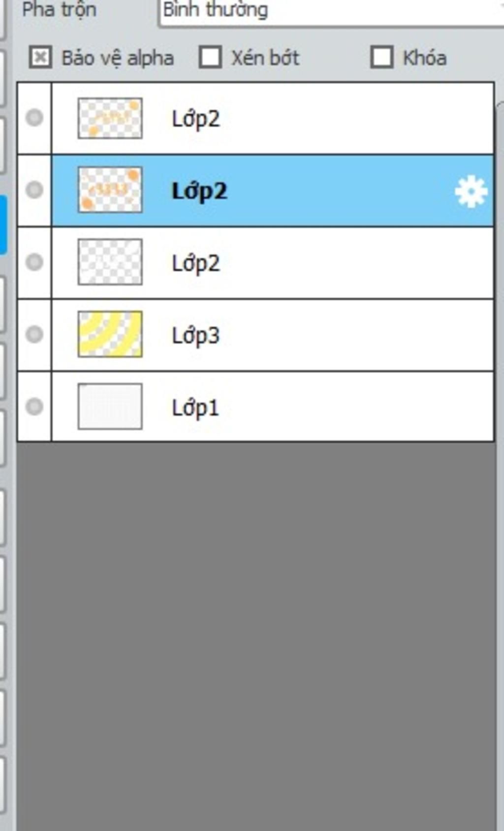Toggle visibility of Lớp2 layer with faint sketch

click(34, 262)
